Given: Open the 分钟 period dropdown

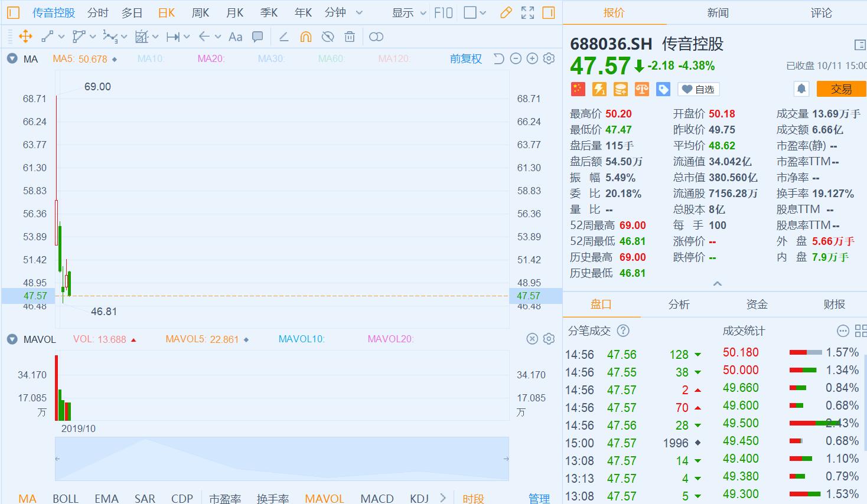Looking at the screenshot, I should [x=344, y=12].
